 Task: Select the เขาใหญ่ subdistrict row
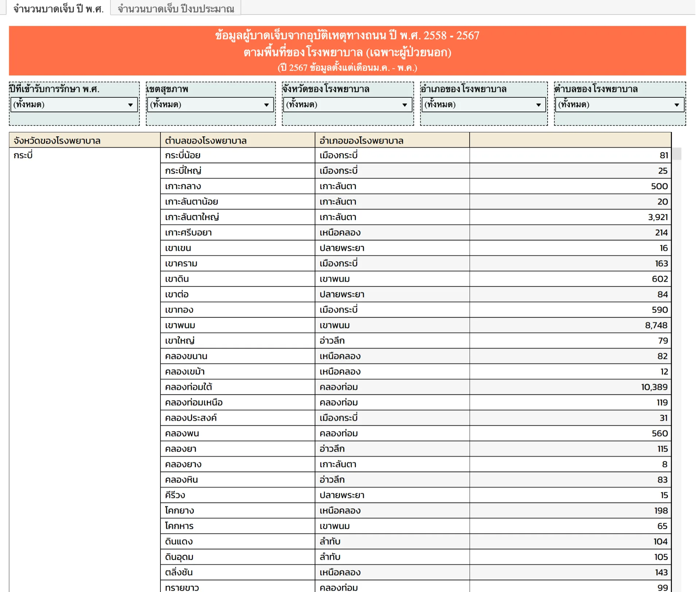[x=238, y=340]
